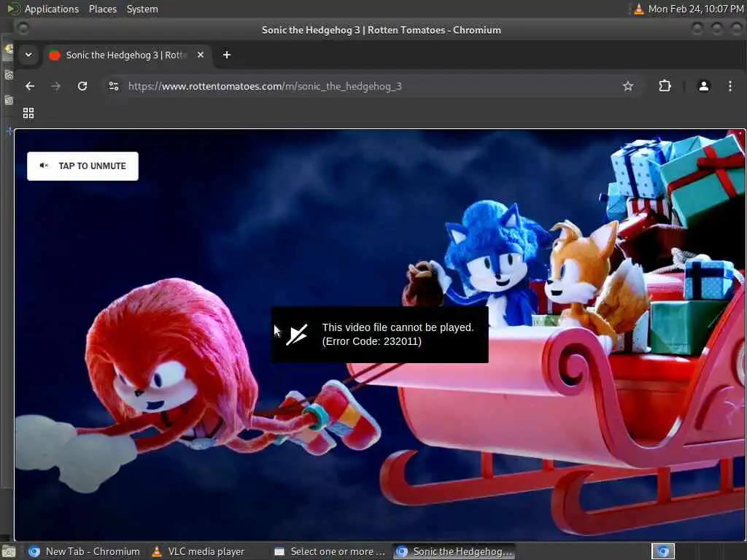Screen dimensions: 747x560
Task: Click the browser forward arrow
Action: pyautogui.click(x=55, y=86)
